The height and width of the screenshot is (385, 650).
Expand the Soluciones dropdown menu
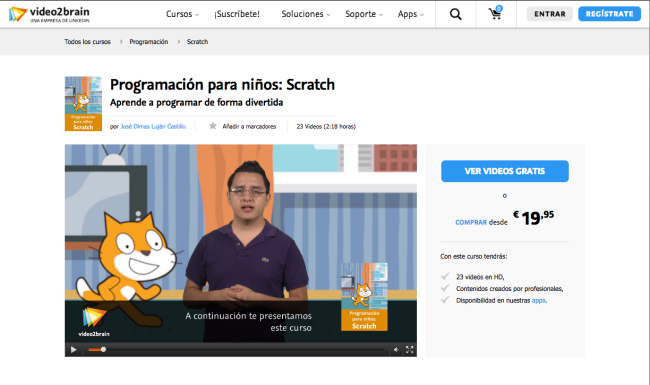click(306, 14)
